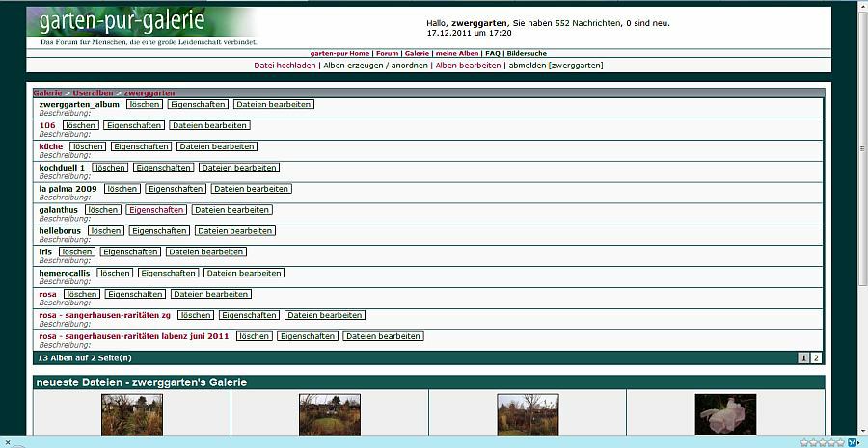Image resolution: width=868 pixels, height=448 pixels.
Task: Click the page scrollbar down arrow
Action: [x=861, y=431]
